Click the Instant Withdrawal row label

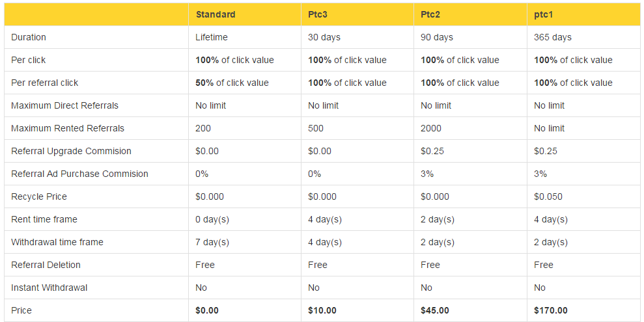click(49, 288)
